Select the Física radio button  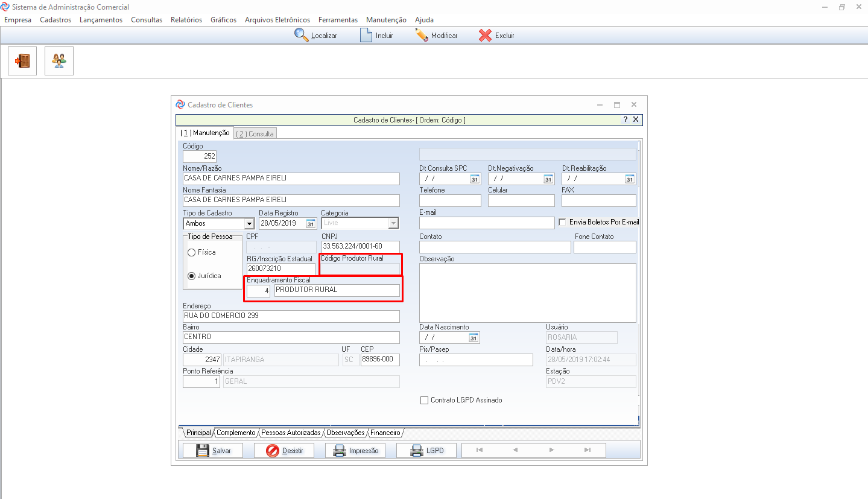(192, 252)
